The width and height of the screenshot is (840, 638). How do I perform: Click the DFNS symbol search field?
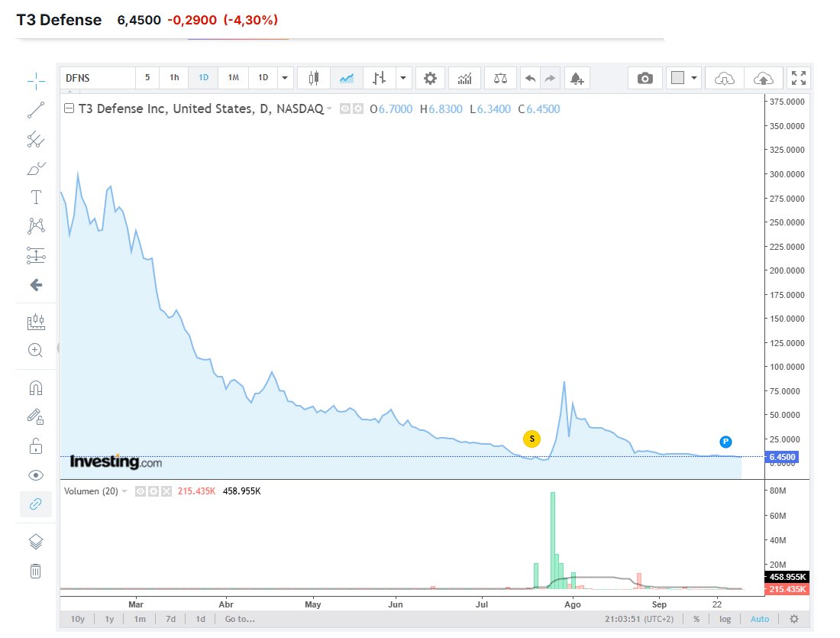pyautogui.click(x=98, y=78)
